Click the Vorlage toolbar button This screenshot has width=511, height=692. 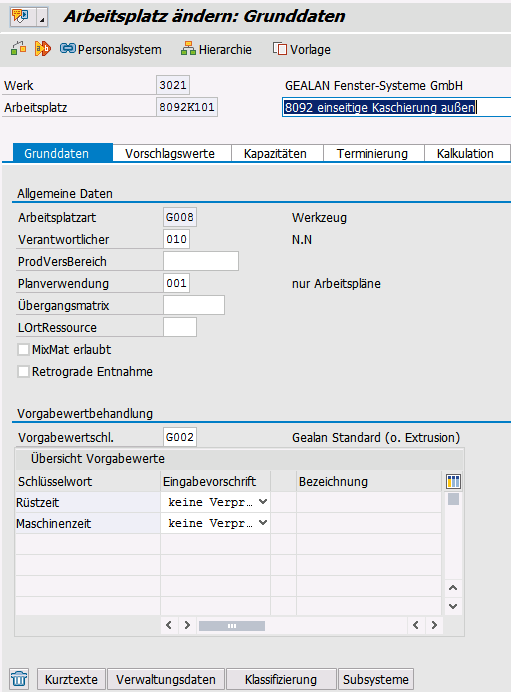(x=302, y=49)
